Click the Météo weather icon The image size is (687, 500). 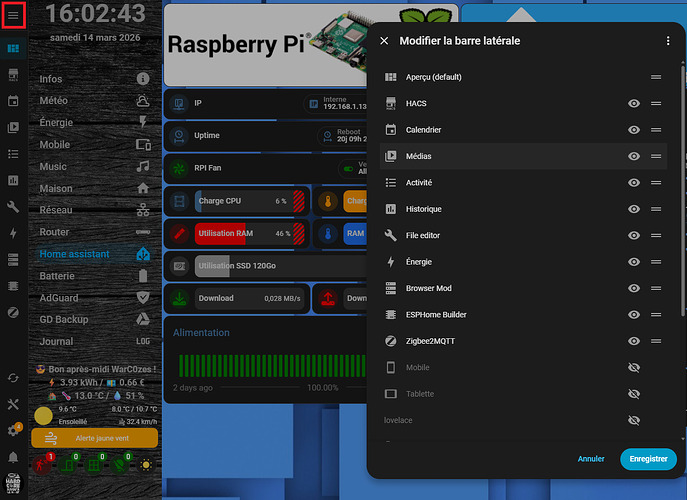click(143, 100)
